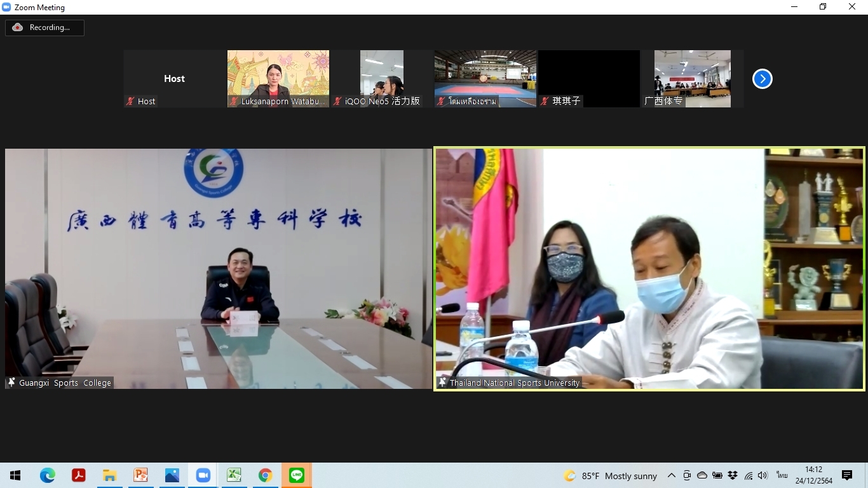Image resolution: width=868 pixels, height=488 pixels.
Task: Open the volume control in system tray
Action: [763, 476]
